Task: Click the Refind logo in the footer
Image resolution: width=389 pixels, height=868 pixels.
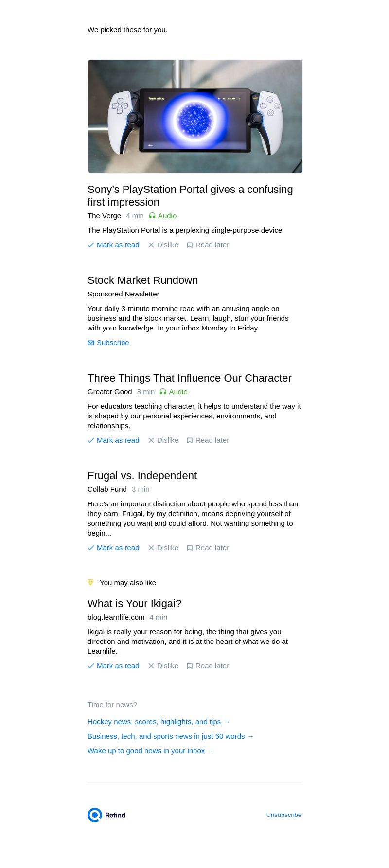Action: coord(106,815)
